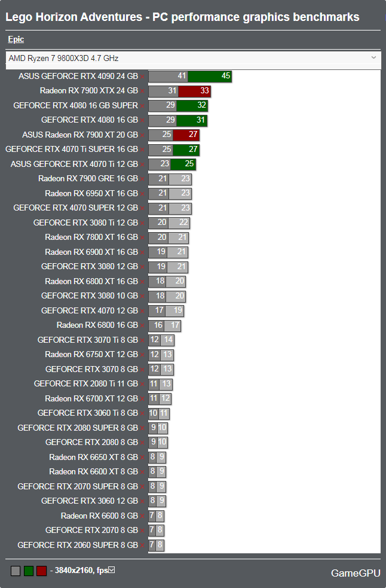
Task: Click the dark red legend color swatch
Action: [x=42, y=571]
